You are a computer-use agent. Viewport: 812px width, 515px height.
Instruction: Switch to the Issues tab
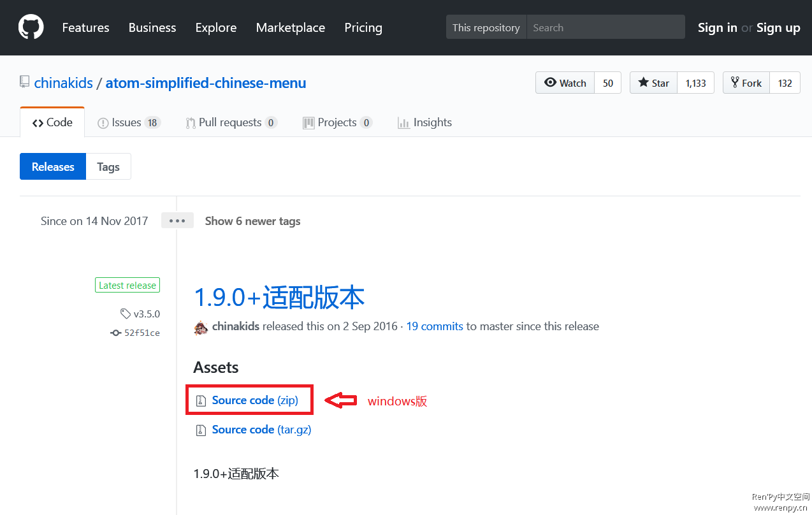129,122
